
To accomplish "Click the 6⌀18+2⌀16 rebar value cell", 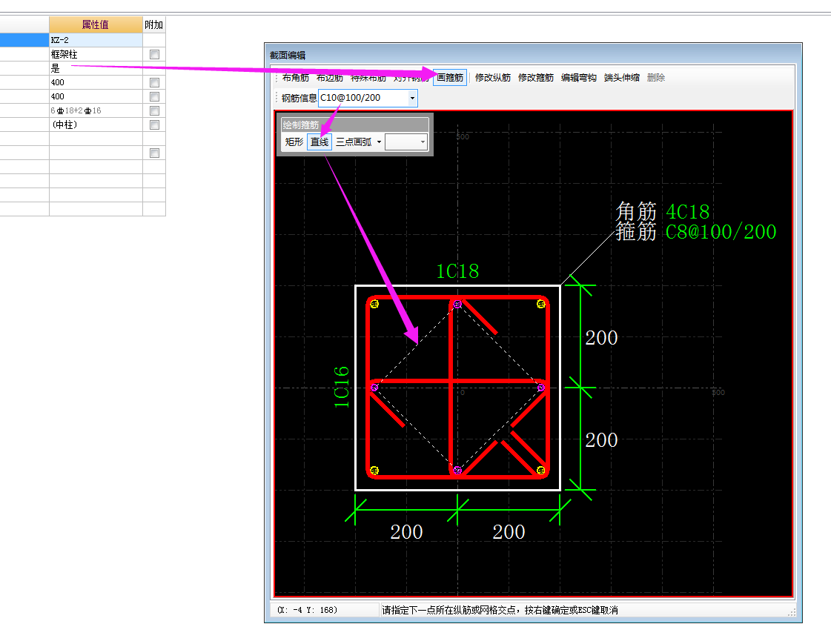I will click(x=96, y=110).
